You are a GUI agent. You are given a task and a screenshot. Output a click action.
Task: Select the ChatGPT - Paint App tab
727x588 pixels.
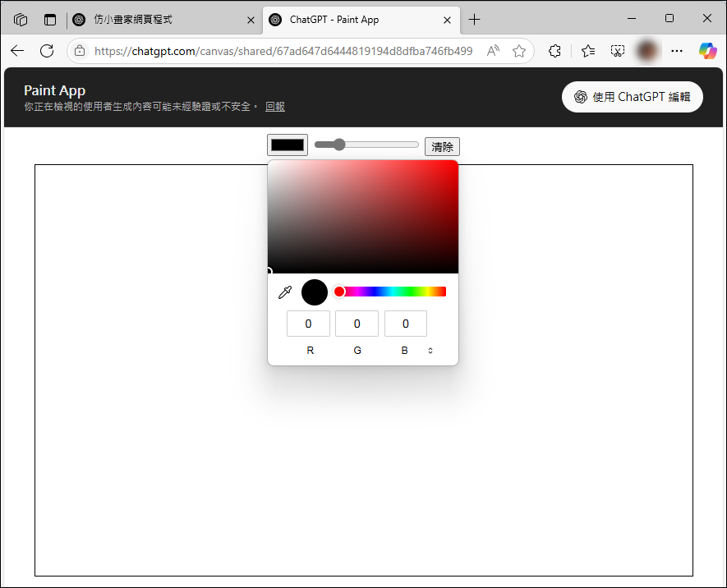(361, 20)
